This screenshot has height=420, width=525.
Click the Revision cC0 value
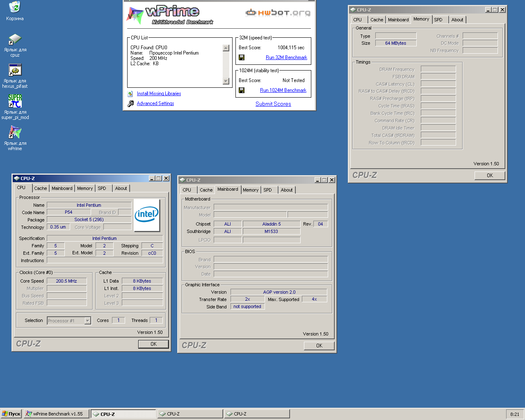pos(152,253)
